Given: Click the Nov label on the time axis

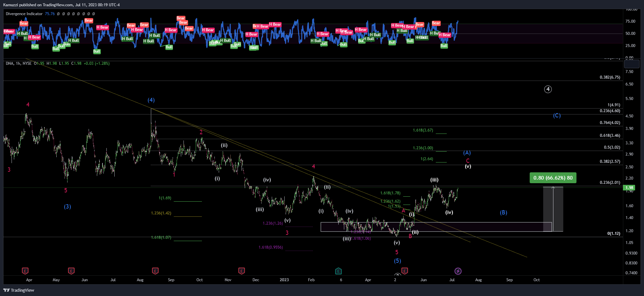Looking at the screenshot, I should (x=228, y=280).
